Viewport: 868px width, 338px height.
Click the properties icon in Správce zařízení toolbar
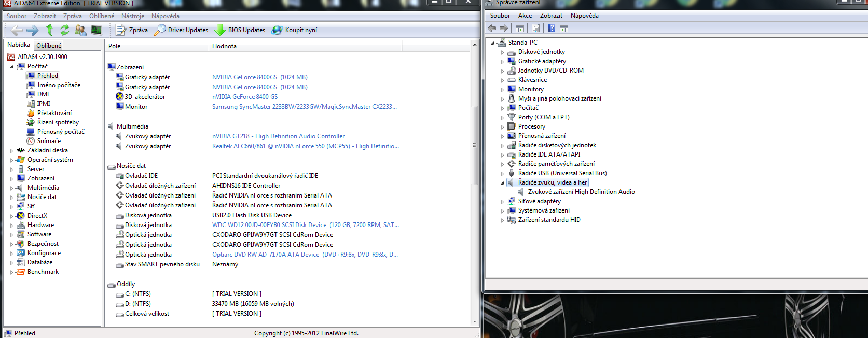[x=535, y=28]
